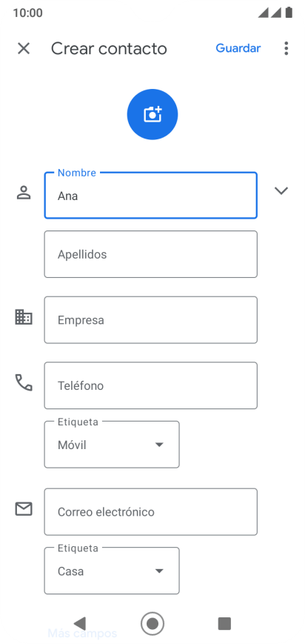Tap the phone handset icon
This screenshot has width=305, height=644.
click(x=24, y=382)
